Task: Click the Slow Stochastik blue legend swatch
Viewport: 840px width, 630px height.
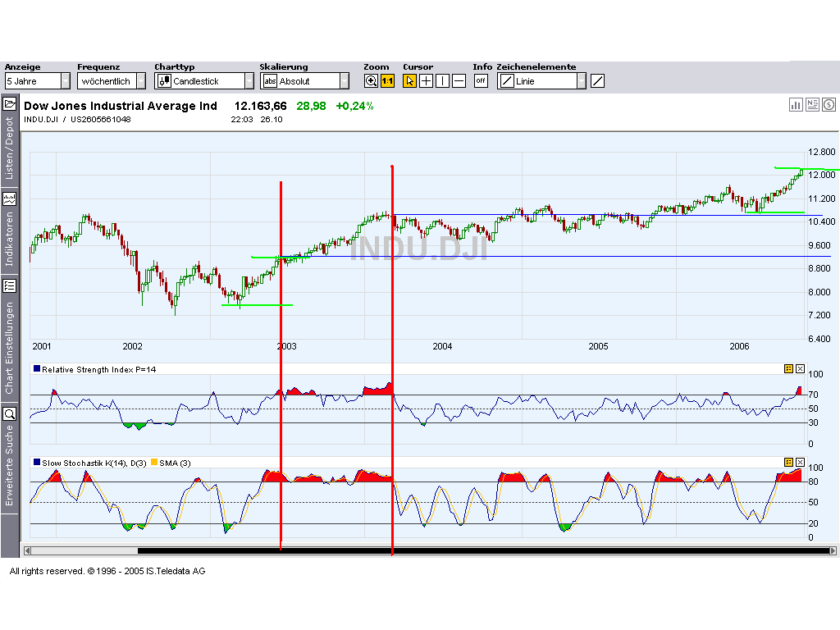Action: click(37, 462)
